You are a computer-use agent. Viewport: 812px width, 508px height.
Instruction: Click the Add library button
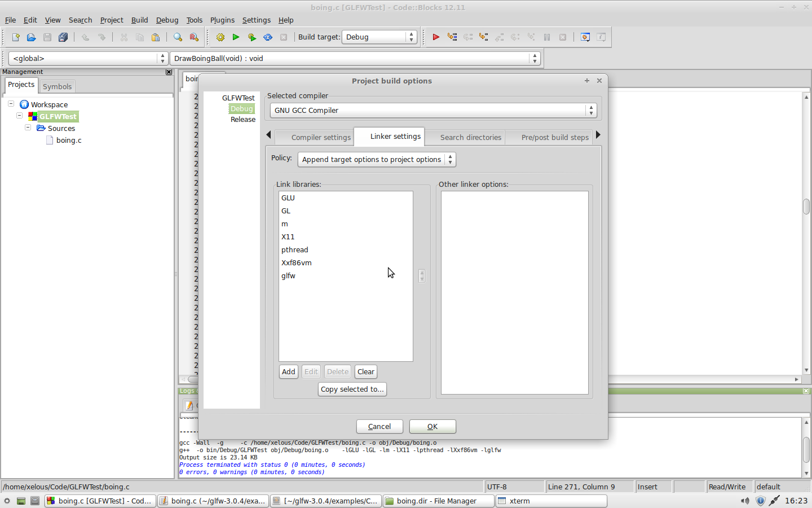[x=289, y=372]
